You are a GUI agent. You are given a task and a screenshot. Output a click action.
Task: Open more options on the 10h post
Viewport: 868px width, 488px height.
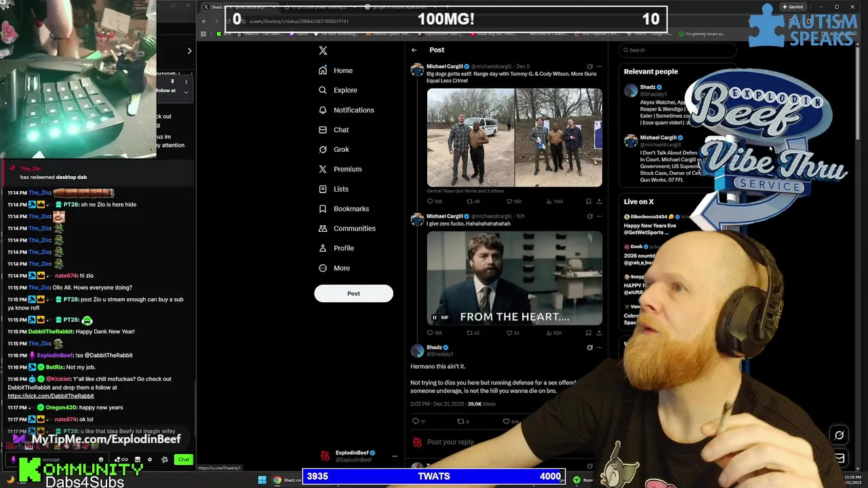click(599, 216)
